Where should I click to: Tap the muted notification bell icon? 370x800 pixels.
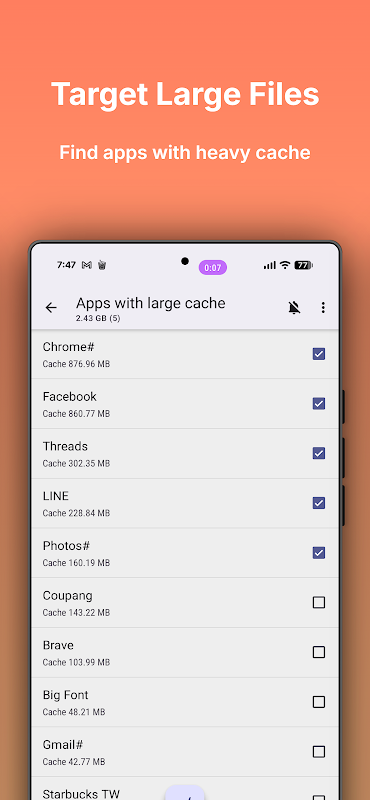[294, 308]
